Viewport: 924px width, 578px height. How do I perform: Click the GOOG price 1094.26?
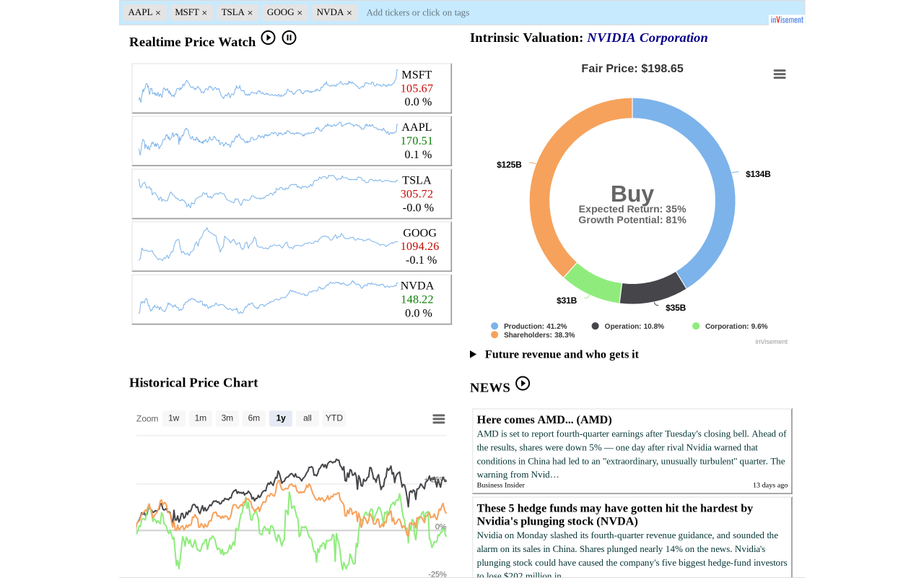[x=419, y=246]
